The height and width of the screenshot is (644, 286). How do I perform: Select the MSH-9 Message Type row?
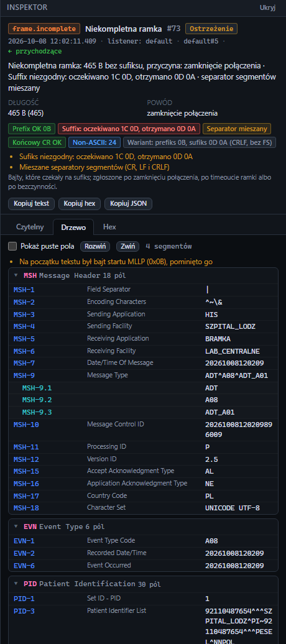point(144,375)
